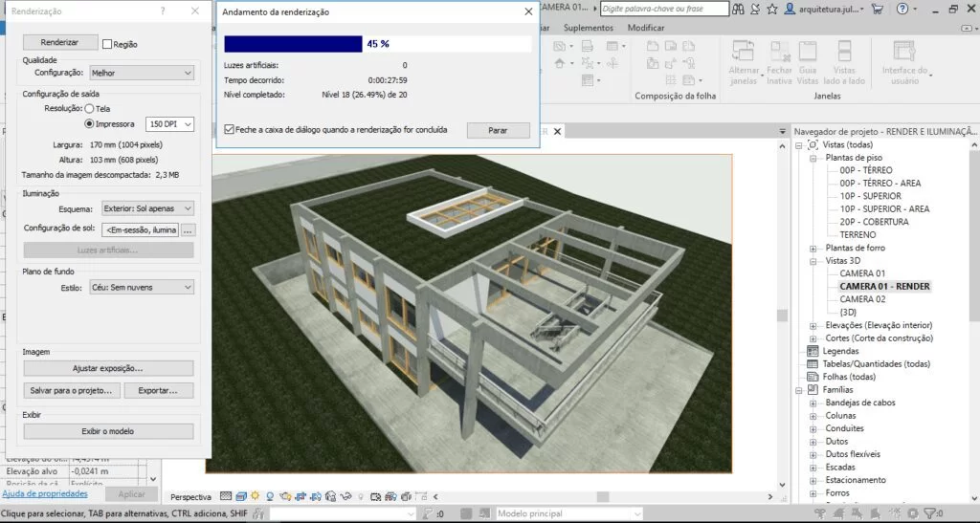Open the Ajuda de propriedades link
The image size is (980, 523).
click(45, 493)
